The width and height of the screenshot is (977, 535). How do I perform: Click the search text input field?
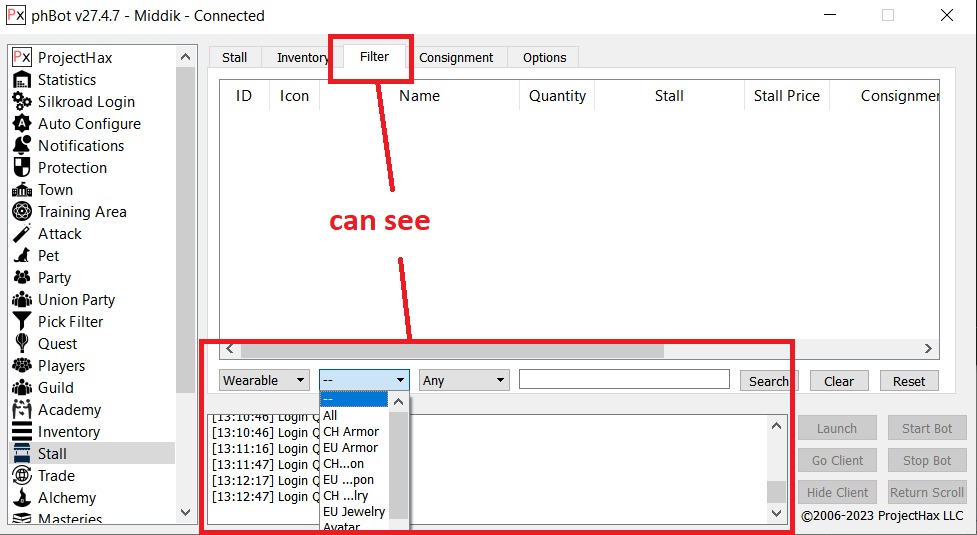624,380
